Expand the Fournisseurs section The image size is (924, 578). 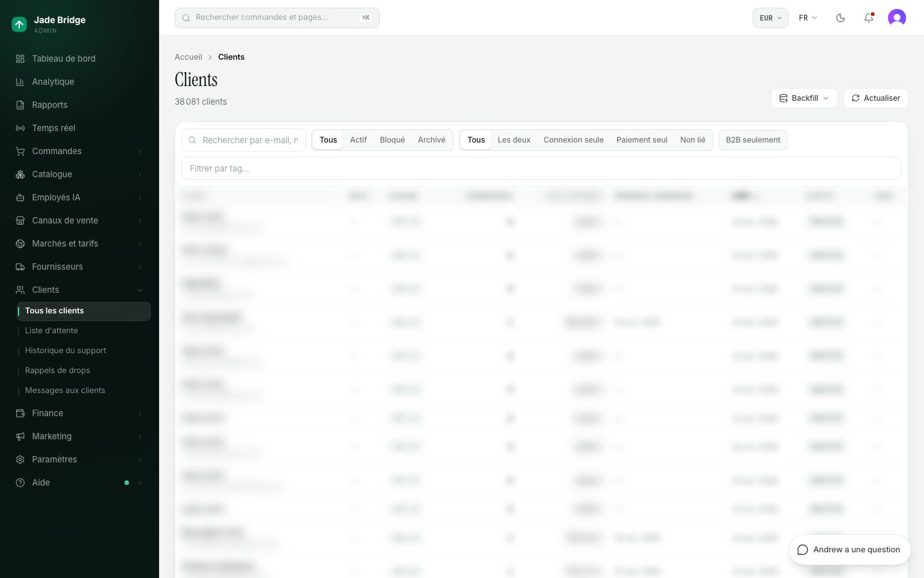pos(80,267)
